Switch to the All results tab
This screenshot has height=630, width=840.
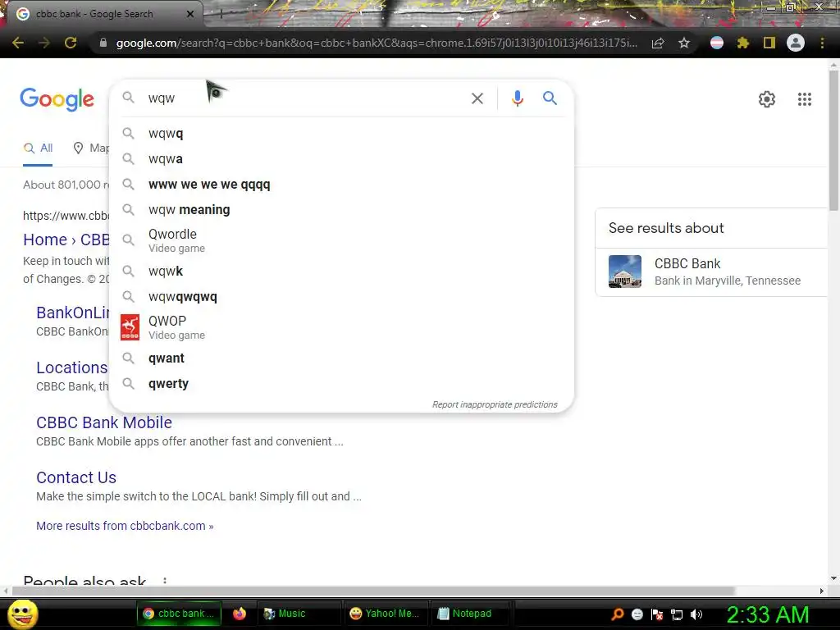pos(38,148)
